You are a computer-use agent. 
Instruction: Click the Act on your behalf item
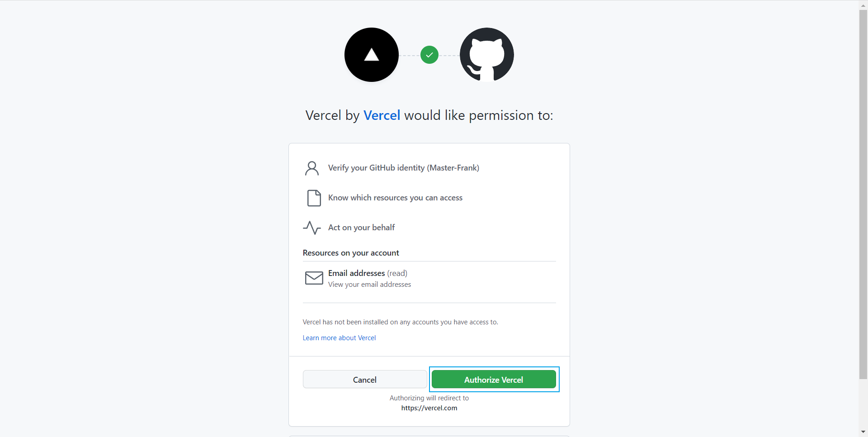pos(361,228)
